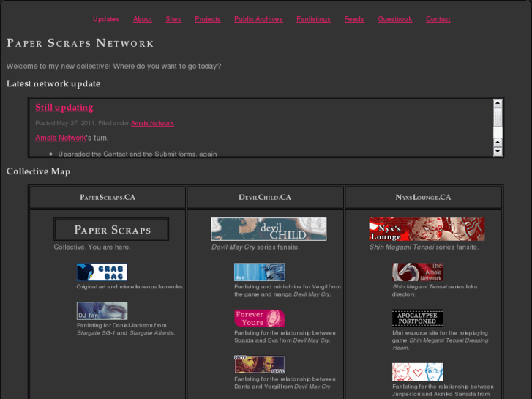Click 'Devil May Cry series fansite' caption
The height and width of the screenshot is (399, 532).
coord(255,247)
